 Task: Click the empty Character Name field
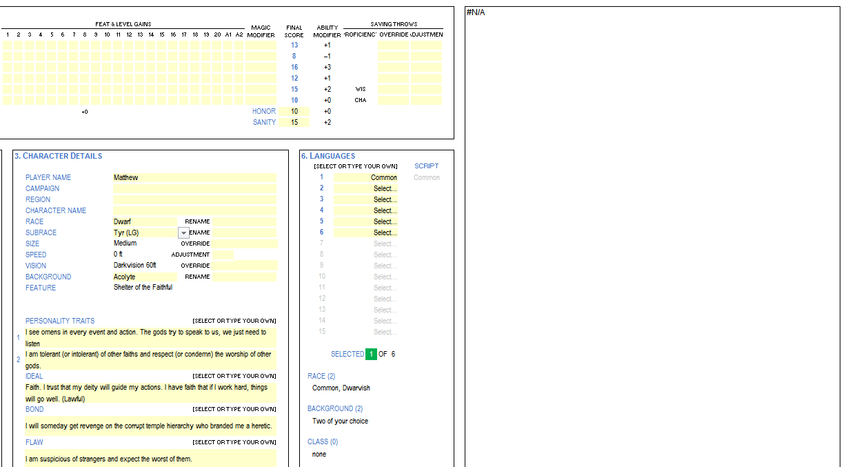(194, 210)
